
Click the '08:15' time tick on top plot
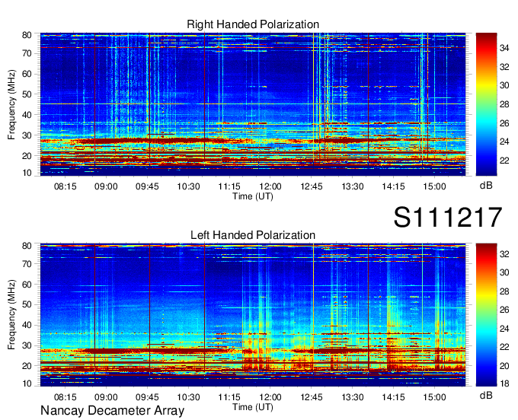[x=65, y=186]
